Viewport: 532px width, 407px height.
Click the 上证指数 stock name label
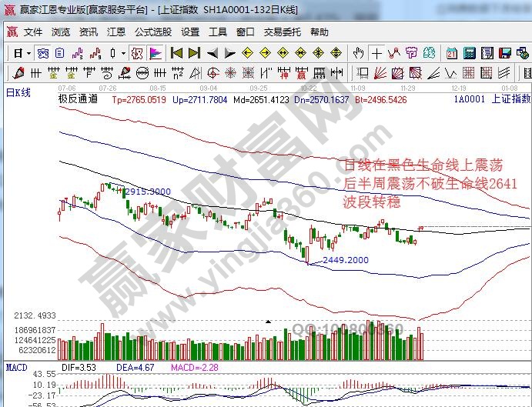(x=510, y=99)
